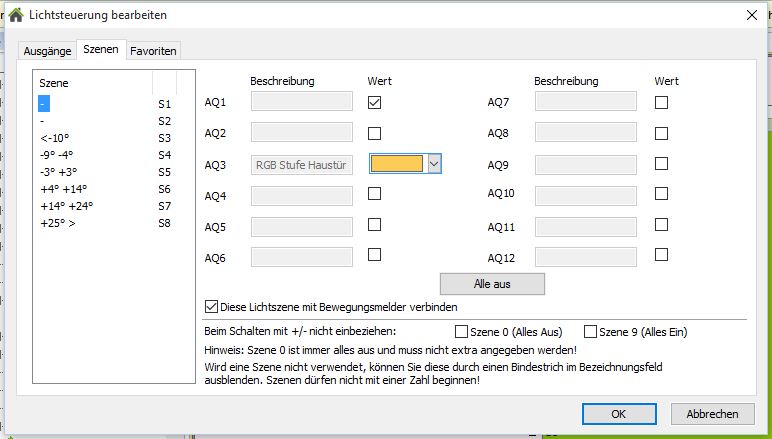Viewport: 772px width, 439px height.
Task: Toggle the AQ12 Wert checkbox
Action: (661, 255)
